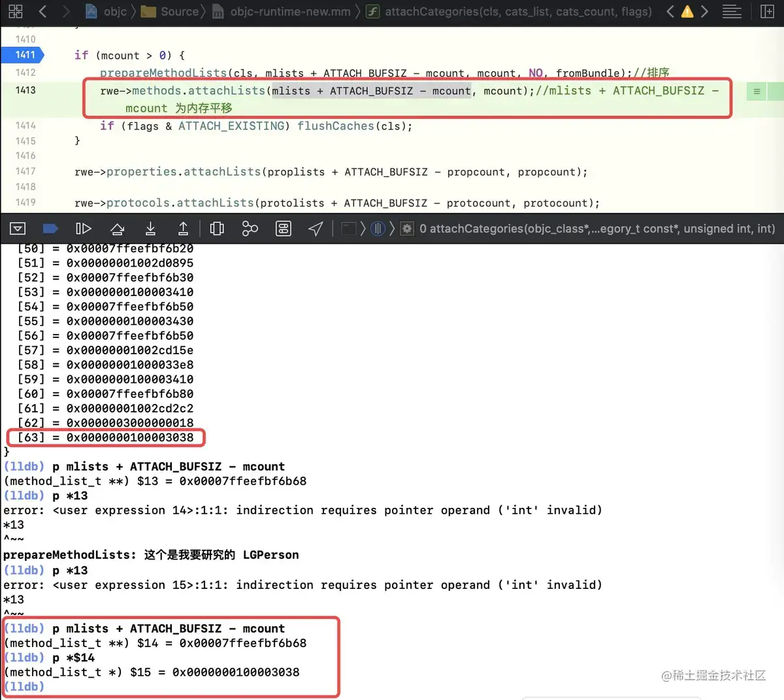Click attachLists call on line 1413
This screenshot has width=784, height=700.
[227, 91]
